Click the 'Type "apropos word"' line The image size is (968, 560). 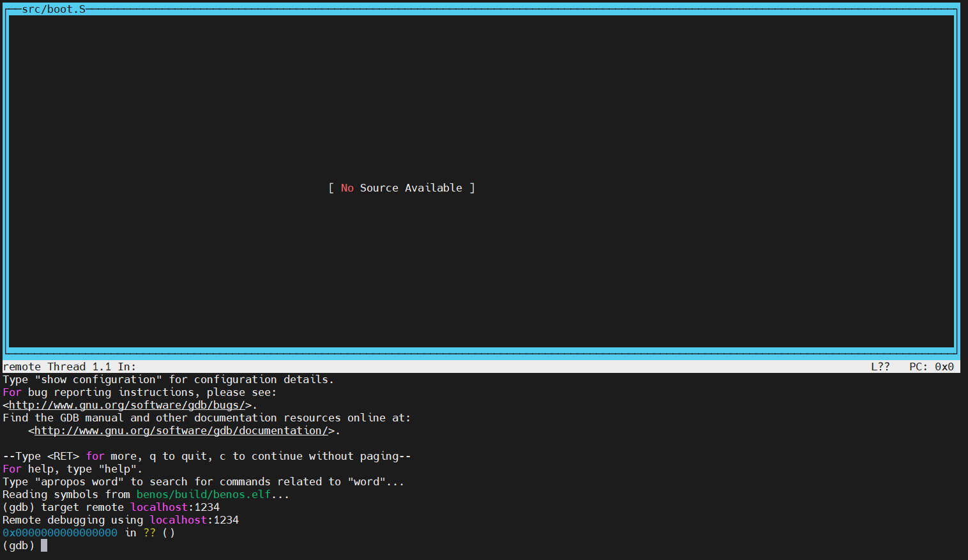[x=204, y=481]
